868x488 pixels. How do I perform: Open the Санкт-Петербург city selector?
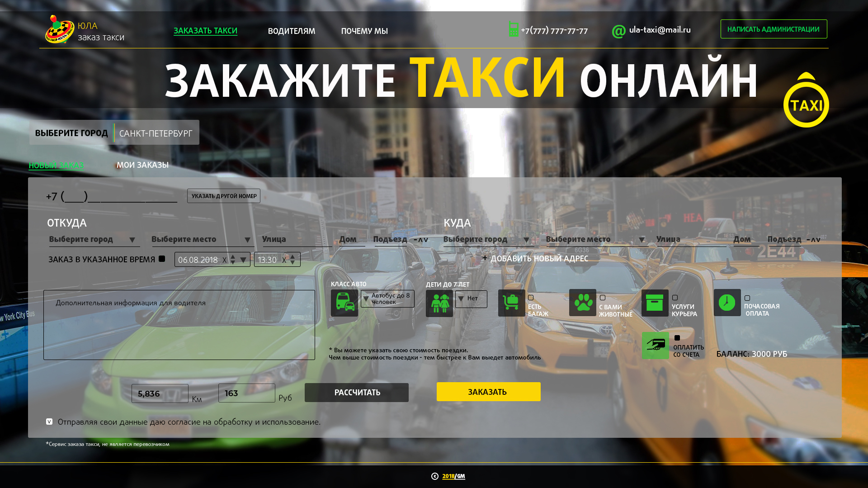[x=156, y=133]
